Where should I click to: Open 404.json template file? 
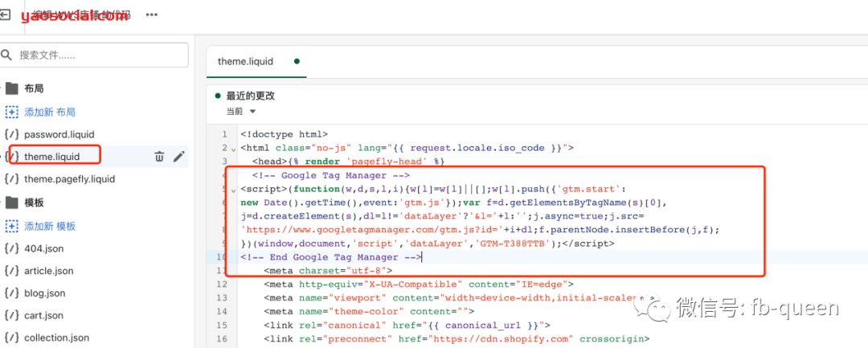click(x=43, y=249)
